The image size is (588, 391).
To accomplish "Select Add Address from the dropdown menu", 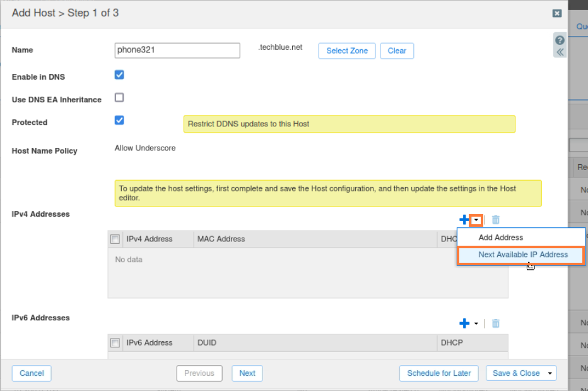I will point(501,238).
